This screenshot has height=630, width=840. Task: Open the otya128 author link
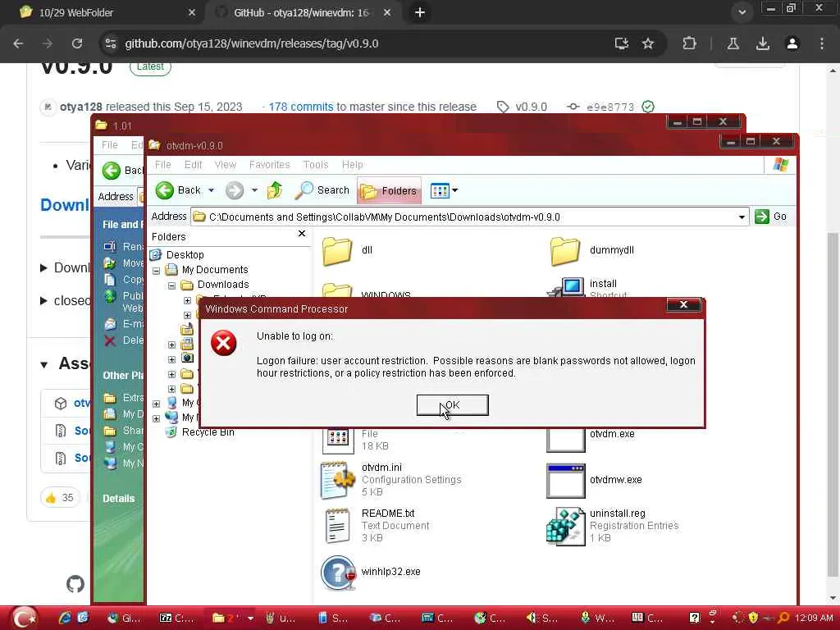point(81,107)
